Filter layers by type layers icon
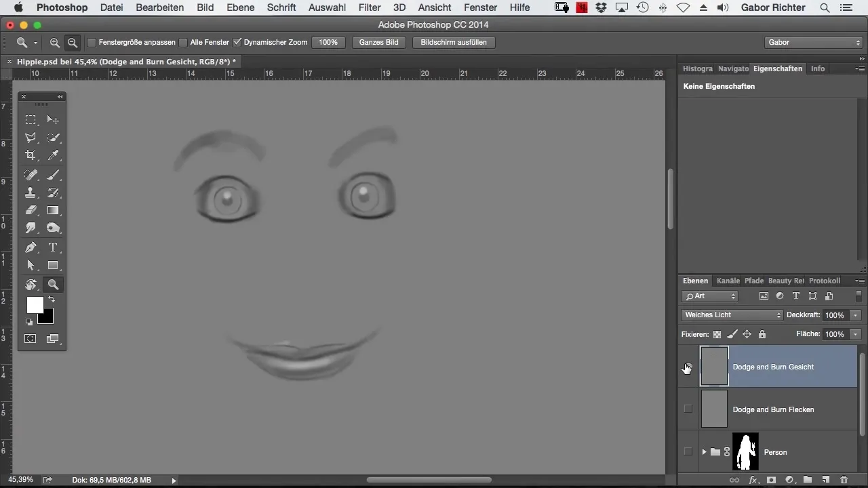The image size is (868, 488). tap(796, 296)
